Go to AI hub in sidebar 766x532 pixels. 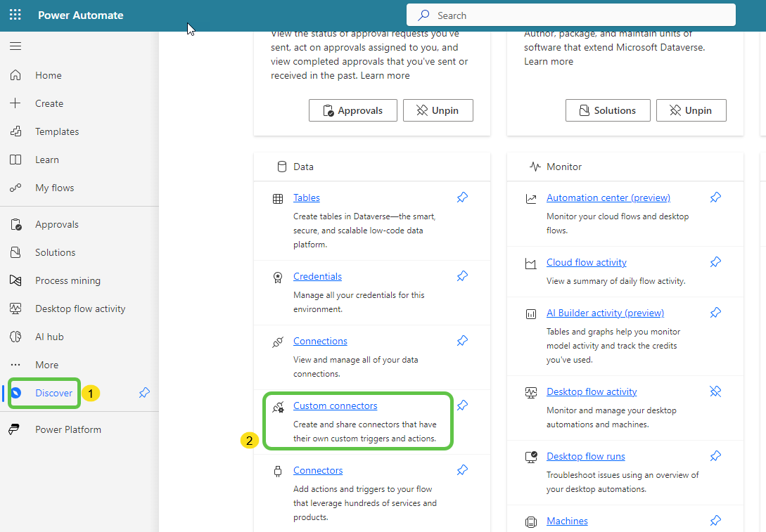click(49, 337)
